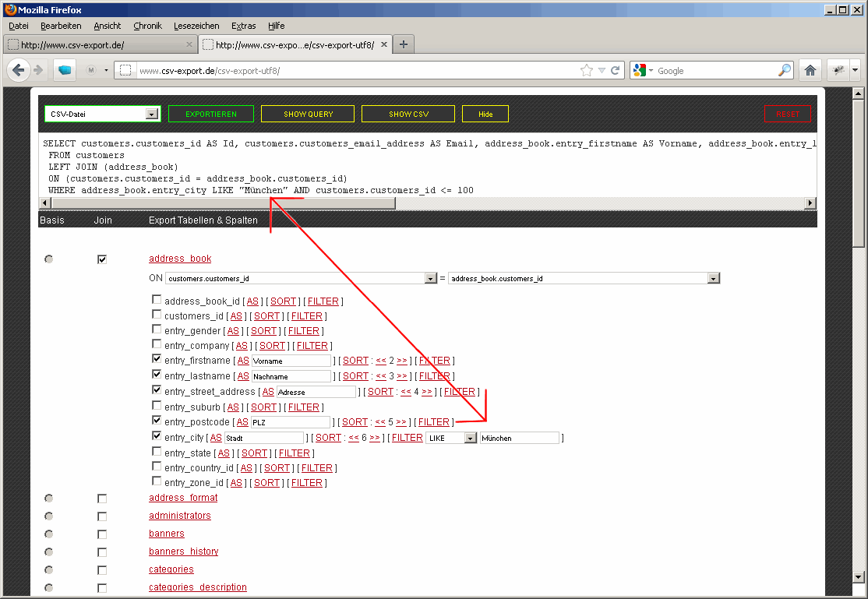This screenshot has width=868, height=599.
Task: Select address_book as Basis radio button
Action: 49,259
